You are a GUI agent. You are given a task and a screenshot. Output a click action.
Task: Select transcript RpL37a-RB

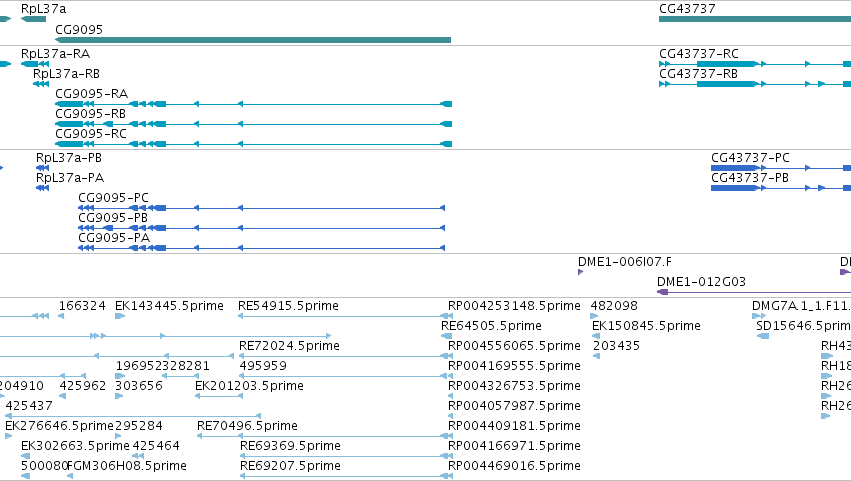(x=41, y=84)
